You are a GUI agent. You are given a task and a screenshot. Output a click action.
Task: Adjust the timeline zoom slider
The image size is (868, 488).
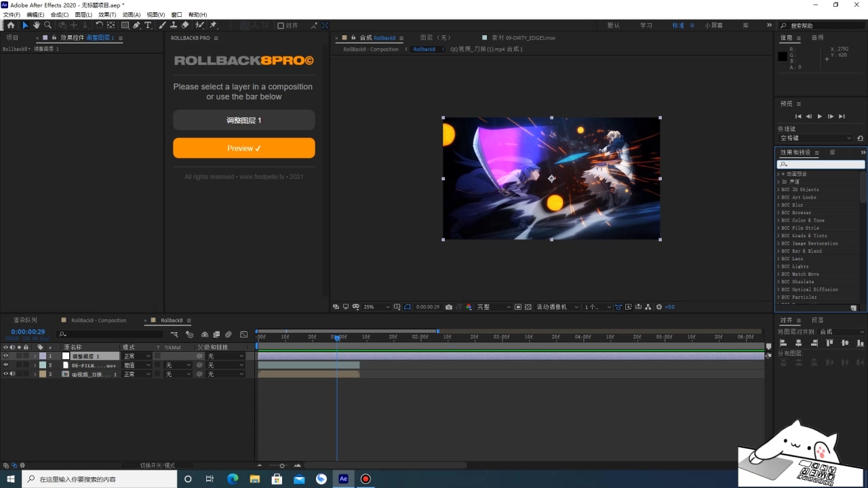(281, 465)
